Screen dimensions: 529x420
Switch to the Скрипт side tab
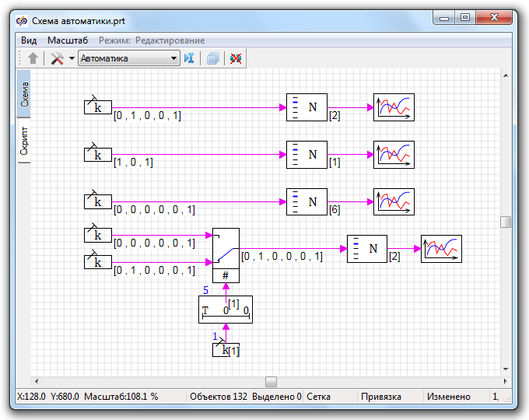coord(24,140)
